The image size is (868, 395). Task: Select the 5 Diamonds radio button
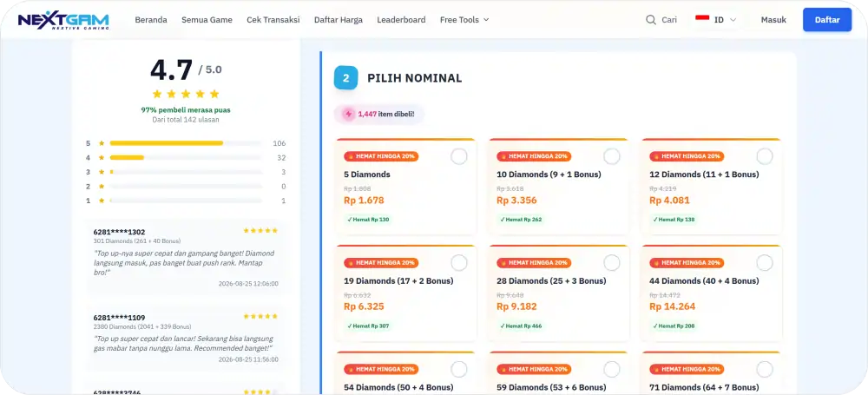click(459, 157)
